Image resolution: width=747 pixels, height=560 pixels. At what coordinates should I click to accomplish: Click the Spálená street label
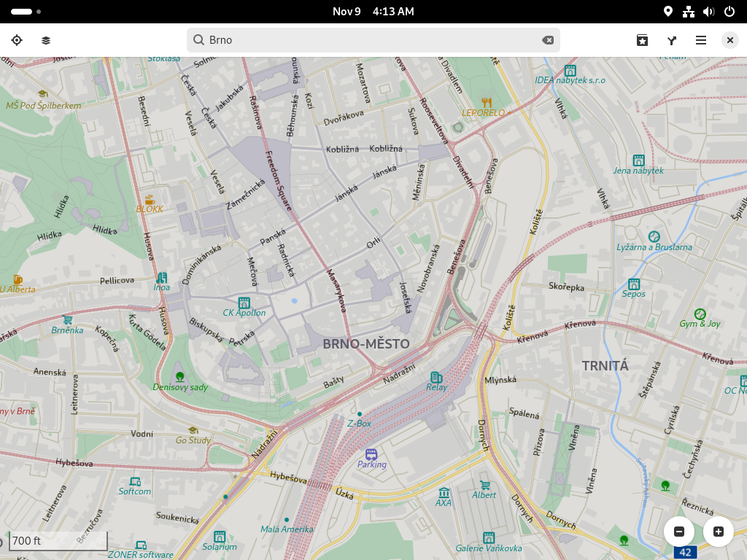(x=524, y=413)
